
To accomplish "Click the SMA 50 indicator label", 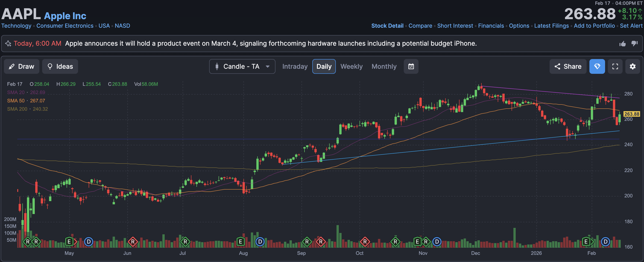I will [x=16, y=101].
